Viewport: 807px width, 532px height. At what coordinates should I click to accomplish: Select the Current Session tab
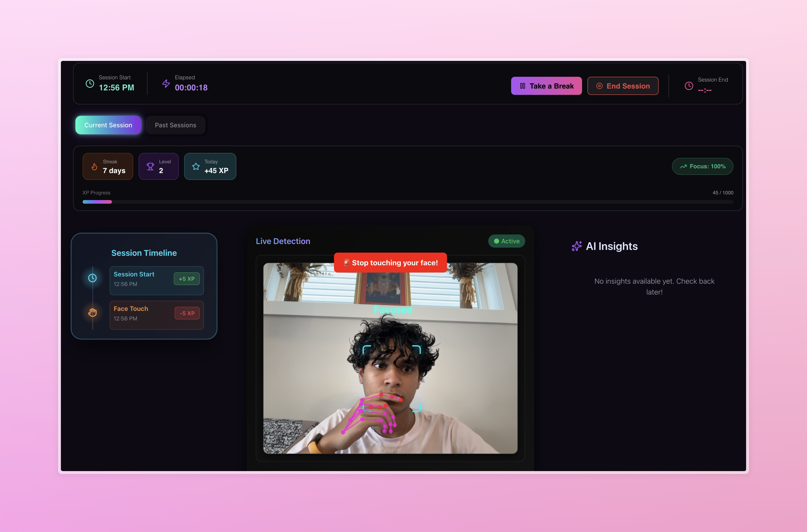pos(108,125)
